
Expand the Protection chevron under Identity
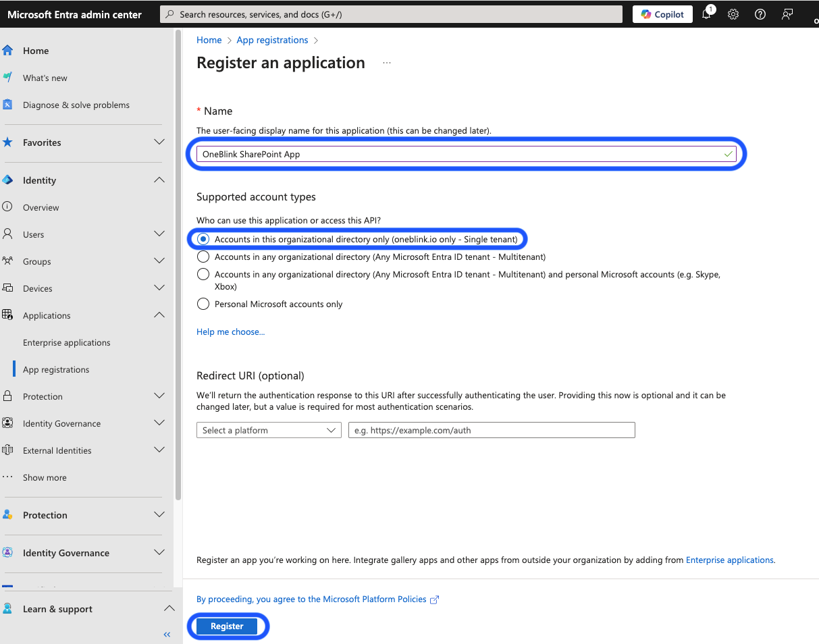pyautogui.click(x=159, y=396)
